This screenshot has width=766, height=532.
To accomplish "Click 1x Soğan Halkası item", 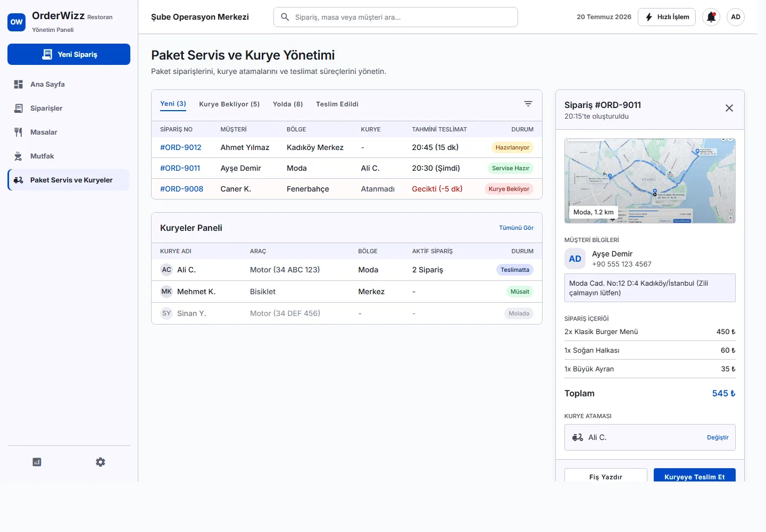I will (x=592, y=350).
